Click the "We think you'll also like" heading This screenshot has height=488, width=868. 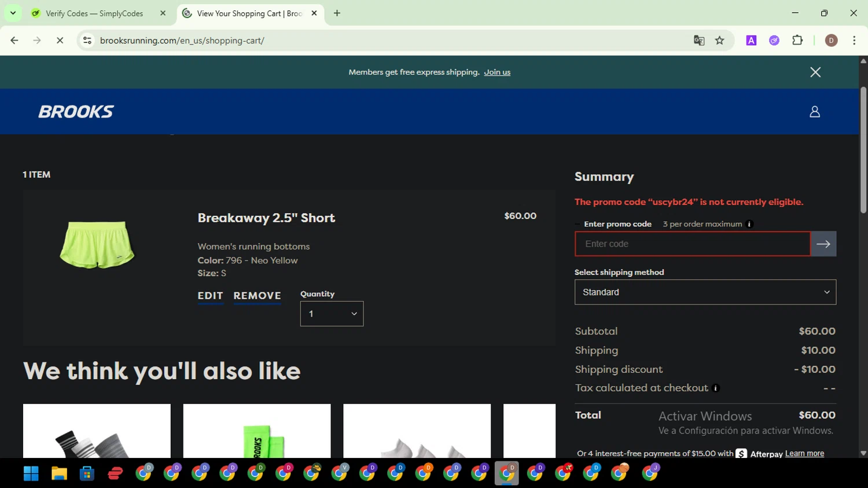(162, 372)
